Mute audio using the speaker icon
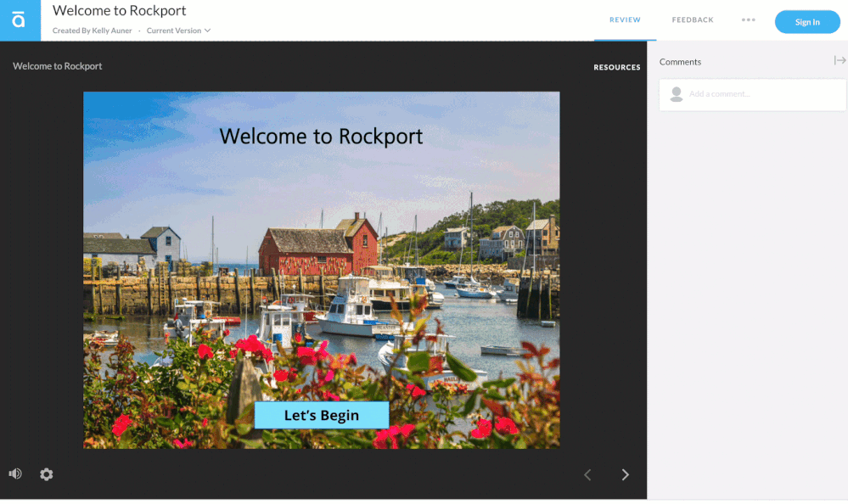 15,473
